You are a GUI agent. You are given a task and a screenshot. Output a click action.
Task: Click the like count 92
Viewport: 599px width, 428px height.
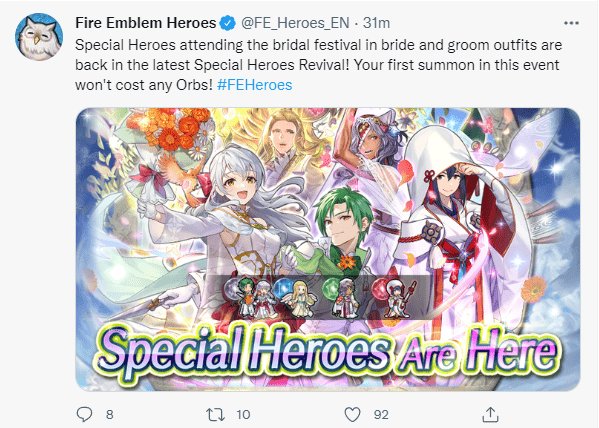click(381, 414)
